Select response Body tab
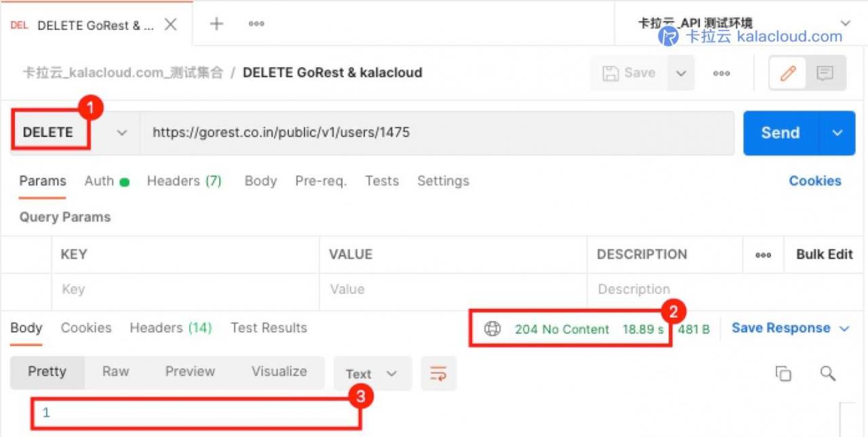 [x=26, y=328]
